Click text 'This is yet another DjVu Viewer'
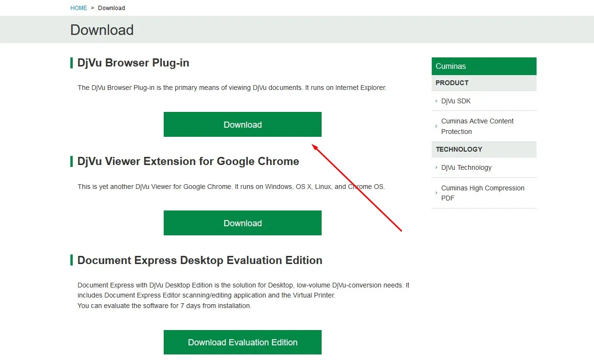 125,187
